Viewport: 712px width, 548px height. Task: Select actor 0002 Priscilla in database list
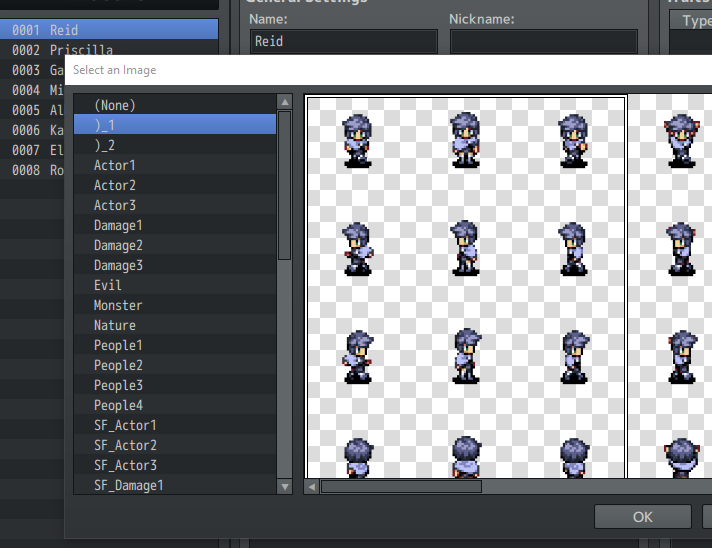pos(109,49)
